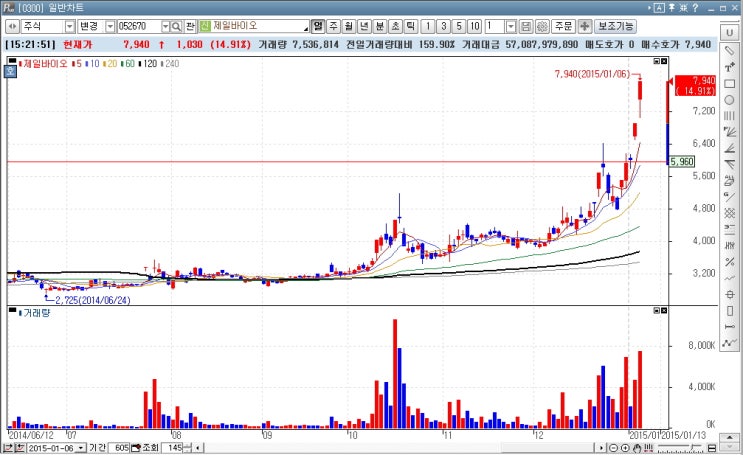Click the 60-day moving average legend label
This screenshot has height=455, width=743.
click(127, 64)
